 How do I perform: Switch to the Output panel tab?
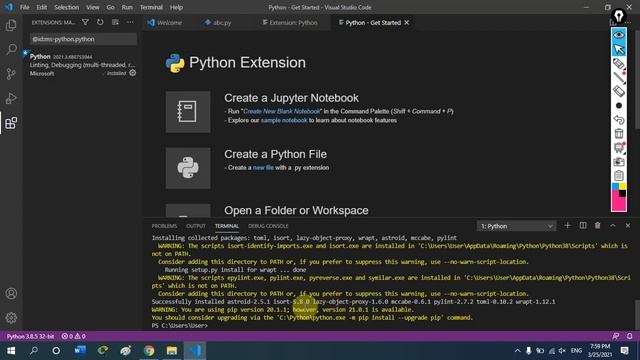(196, 226)
